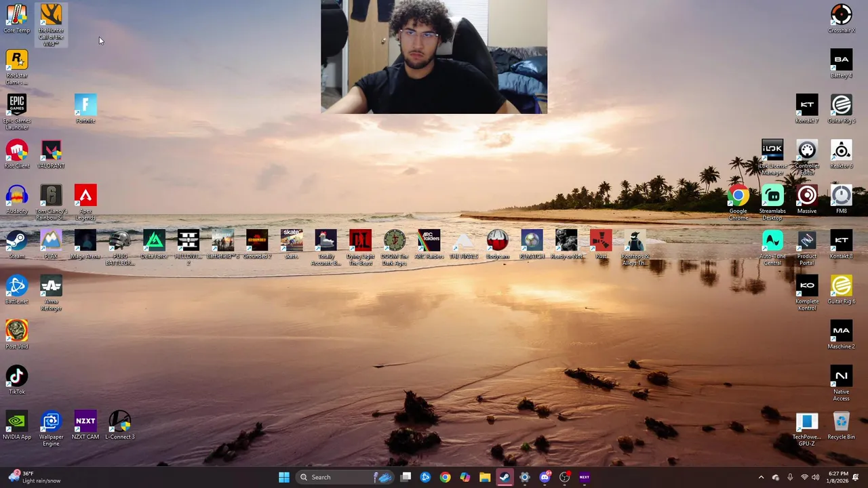Open the Battery 4 shortcut
868x488 pixels.
tap(841, 64)
